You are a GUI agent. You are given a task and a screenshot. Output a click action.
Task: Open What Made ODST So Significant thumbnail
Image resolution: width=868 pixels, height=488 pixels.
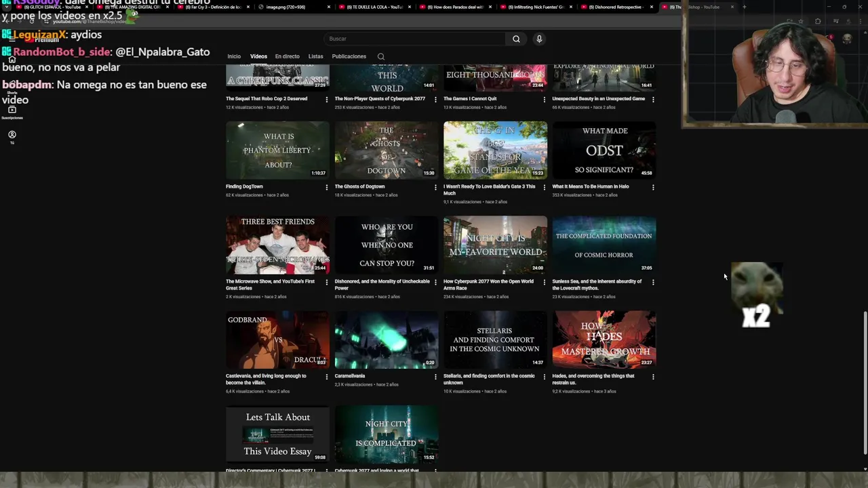[604, 150]
